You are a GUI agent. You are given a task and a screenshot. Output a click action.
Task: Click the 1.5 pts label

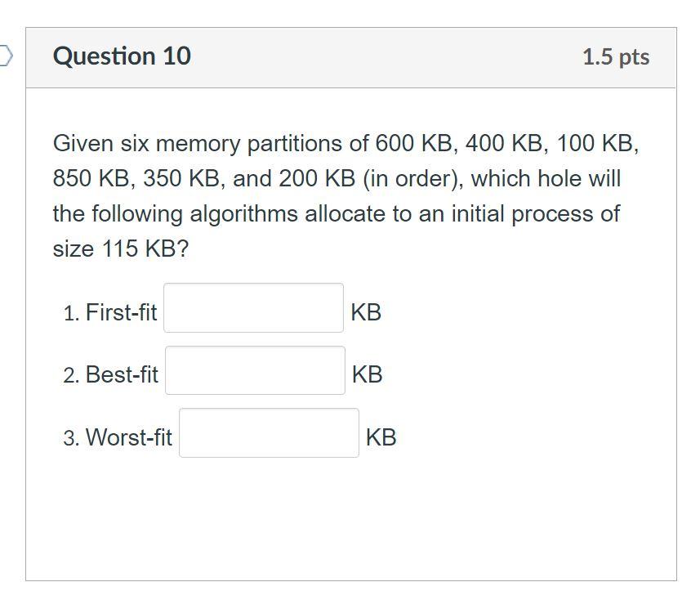(x=615, y=56)
